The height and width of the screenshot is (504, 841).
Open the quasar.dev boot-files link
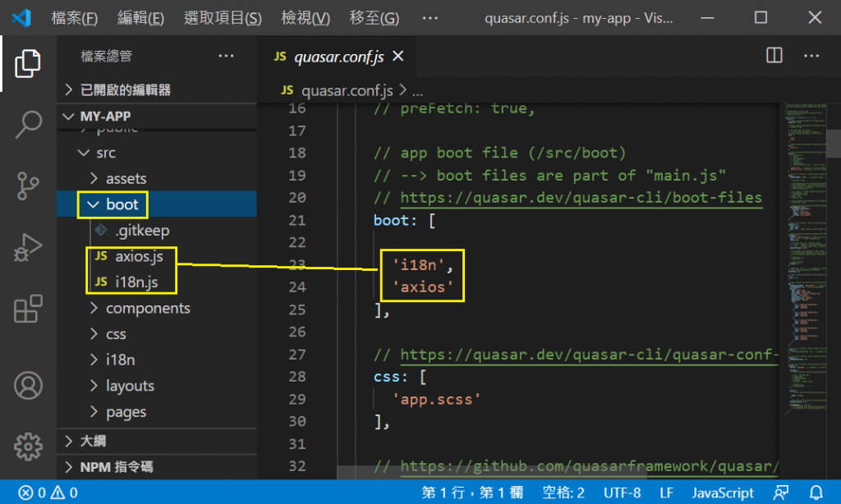pos(581,198)
